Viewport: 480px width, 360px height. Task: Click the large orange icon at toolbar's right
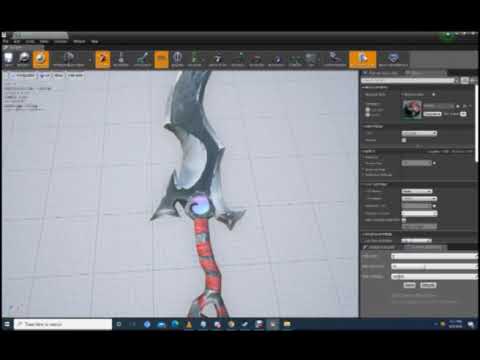pyautogui.click(x=363, y=59)
